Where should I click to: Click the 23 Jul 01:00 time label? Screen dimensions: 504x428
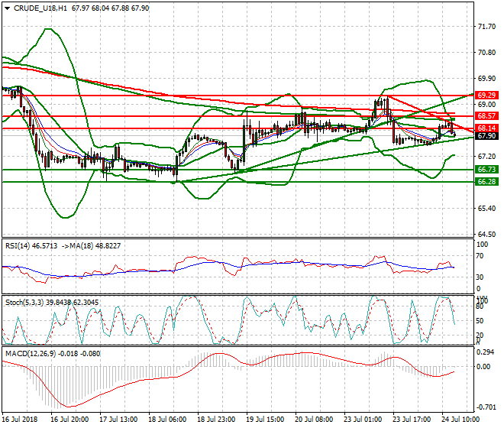[363, 420]
